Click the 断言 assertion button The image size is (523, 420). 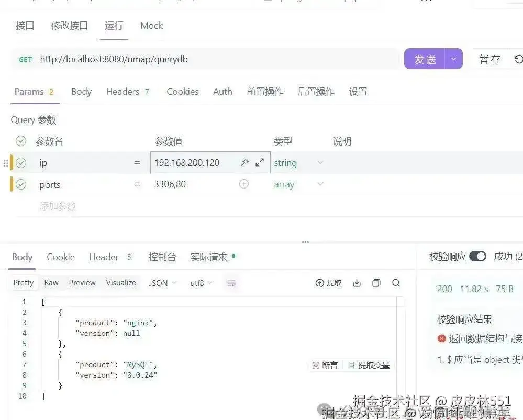[325, 366]
